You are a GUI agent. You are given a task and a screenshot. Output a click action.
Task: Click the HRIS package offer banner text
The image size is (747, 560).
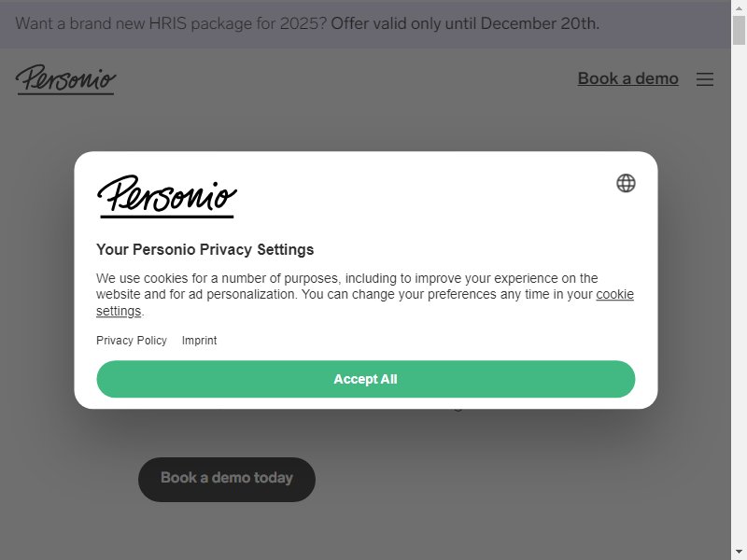171,23
